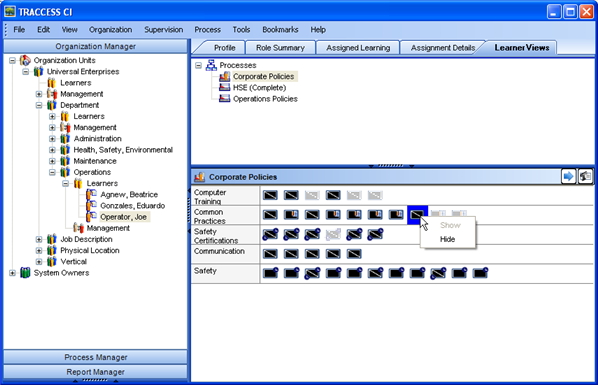Collapse the Organization Units node
This screenshot has height=385, width=598.
pyautogui.click(x=13, y=60)
